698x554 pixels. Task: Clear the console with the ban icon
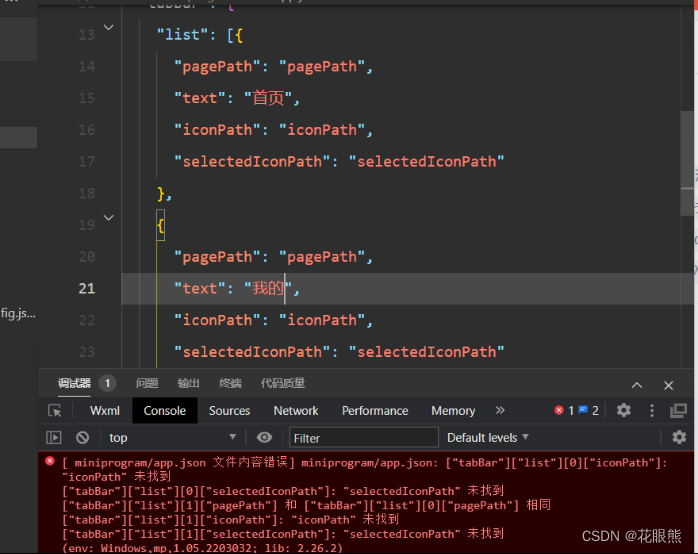pos(82,437)
